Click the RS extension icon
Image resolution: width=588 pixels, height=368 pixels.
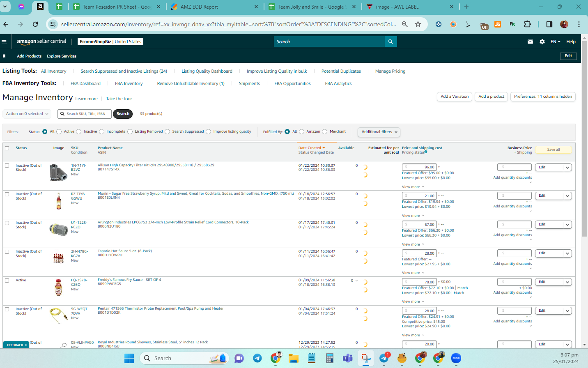coord(512,24)
